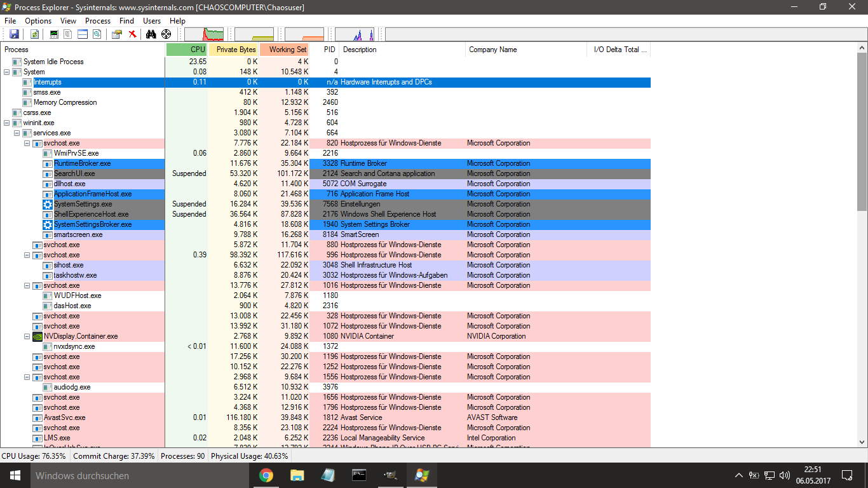
Task: Open the Find menu
Action: (126, 21)
